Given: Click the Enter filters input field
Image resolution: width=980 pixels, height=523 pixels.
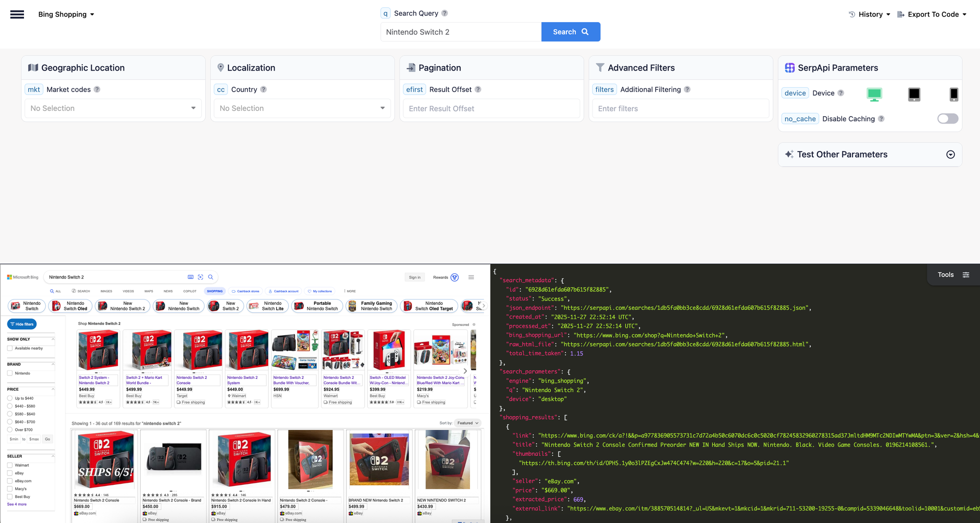Looking at the screenshot, I should (681, 109).
